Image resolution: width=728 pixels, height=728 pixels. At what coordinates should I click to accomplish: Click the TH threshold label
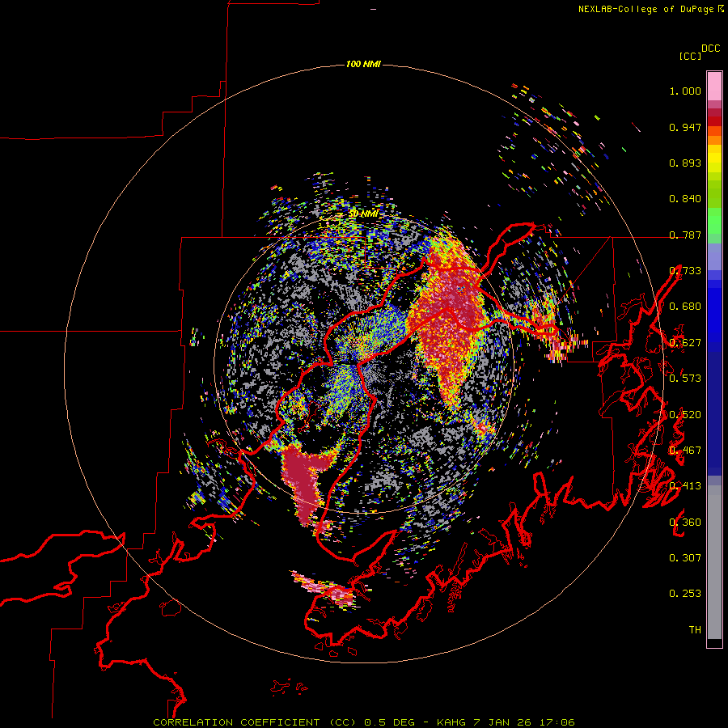coord(695,630)
